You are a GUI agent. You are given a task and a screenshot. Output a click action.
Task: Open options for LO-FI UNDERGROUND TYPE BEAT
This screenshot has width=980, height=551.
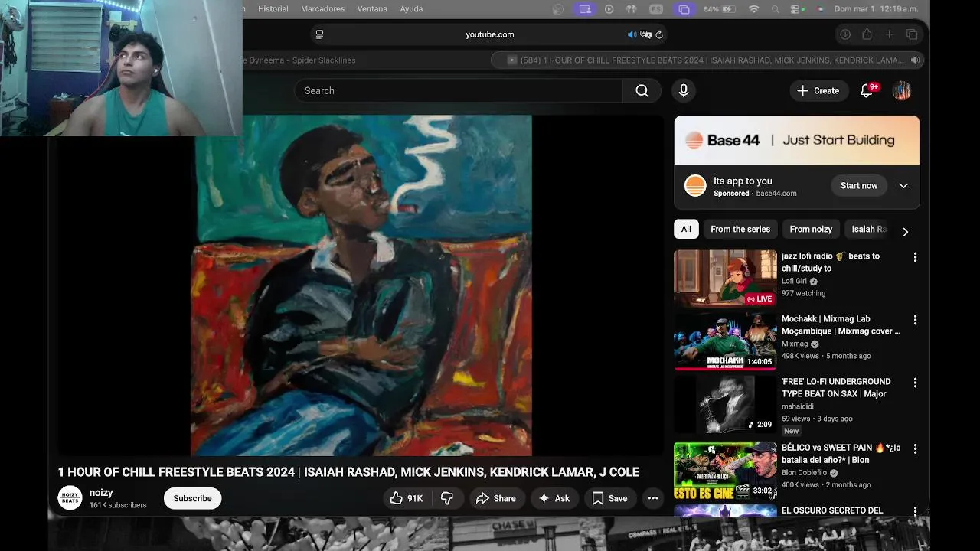pyautogui.click(x=915, y=383)
